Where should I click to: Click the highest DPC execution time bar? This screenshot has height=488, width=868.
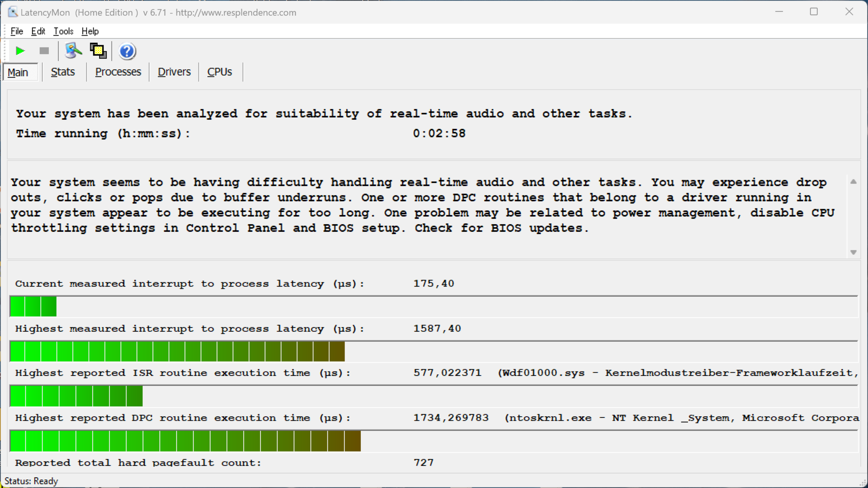[x=185, y=441]
